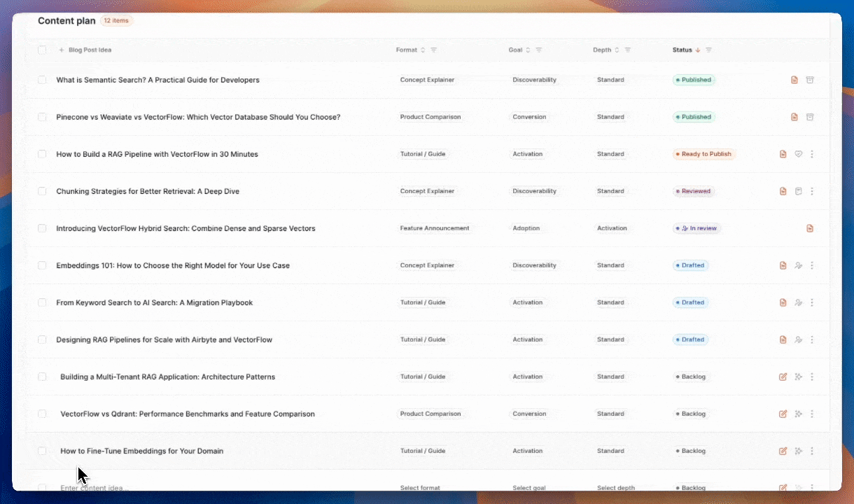Viewport: 854px width, 504px height.
Task: Click the heart approval icon on the RAG Pipeline row
Action: 798,154
